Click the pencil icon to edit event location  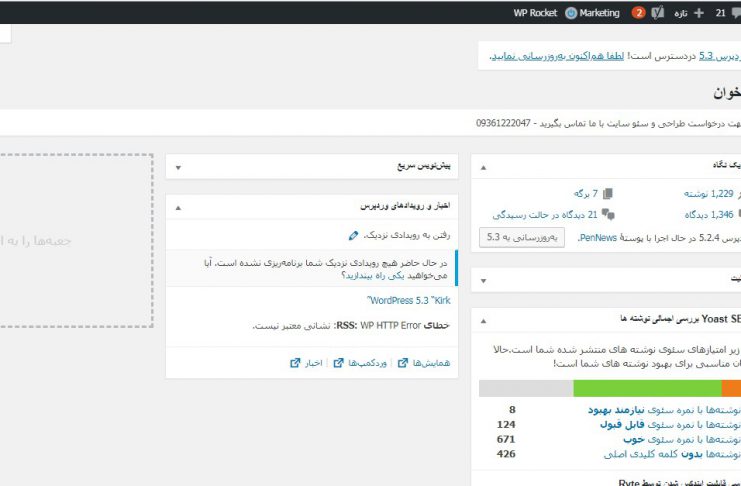tap(353, 235)
